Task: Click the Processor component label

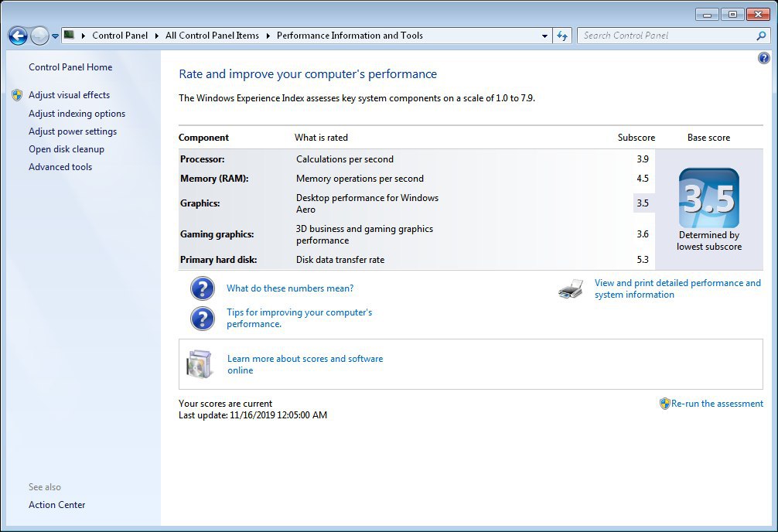Action: point(203,159)
